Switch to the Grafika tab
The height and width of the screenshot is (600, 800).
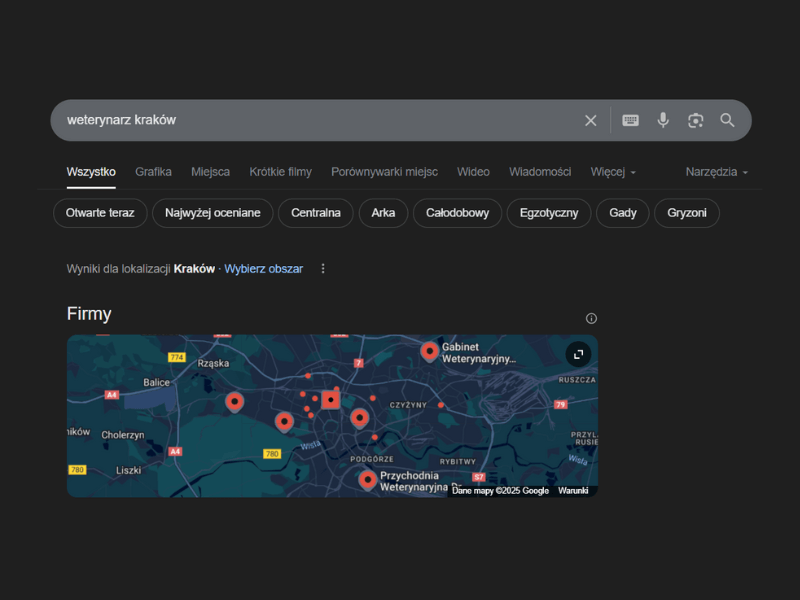pos(153,172)
